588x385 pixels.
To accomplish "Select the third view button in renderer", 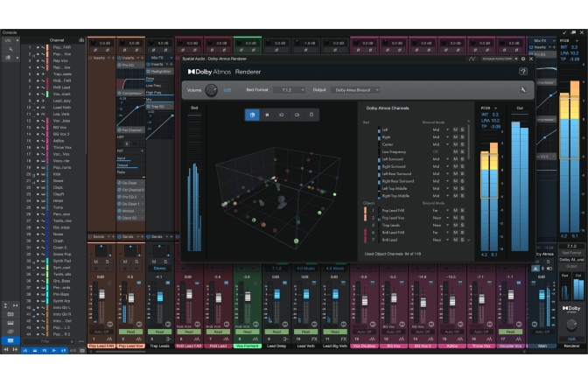I will tap(282, 115).
